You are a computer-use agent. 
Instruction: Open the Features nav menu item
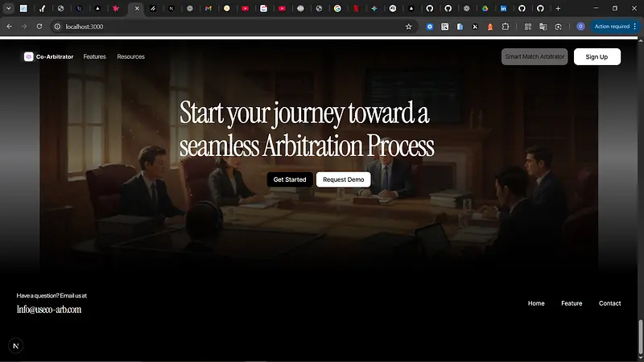click(94, 57)
